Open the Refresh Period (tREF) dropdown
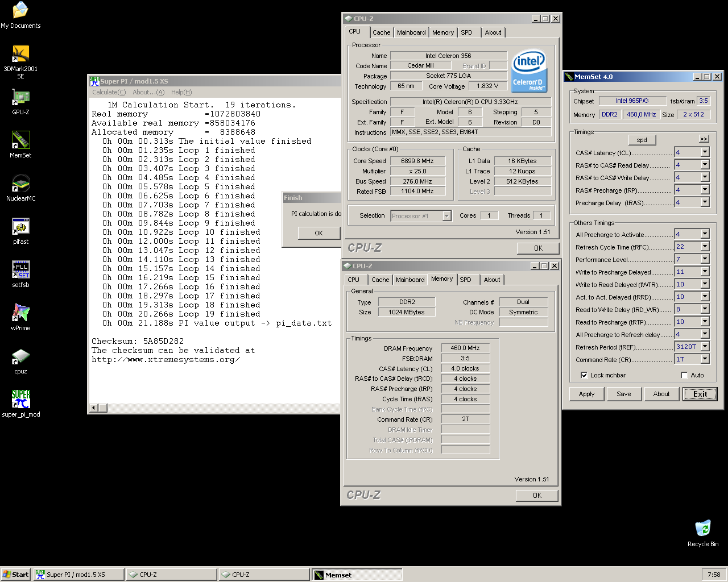The image size is (728, 582). pyautogui.click(x=705, y=347)
